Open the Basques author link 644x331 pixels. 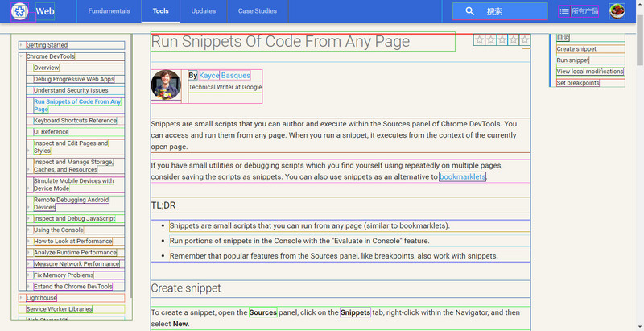(x=236, y=76)
